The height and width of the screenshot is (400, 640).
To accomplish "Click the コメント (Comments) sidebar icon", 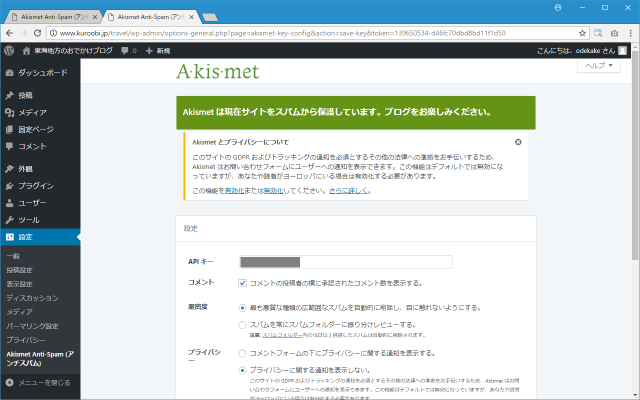I will (10, 146).
